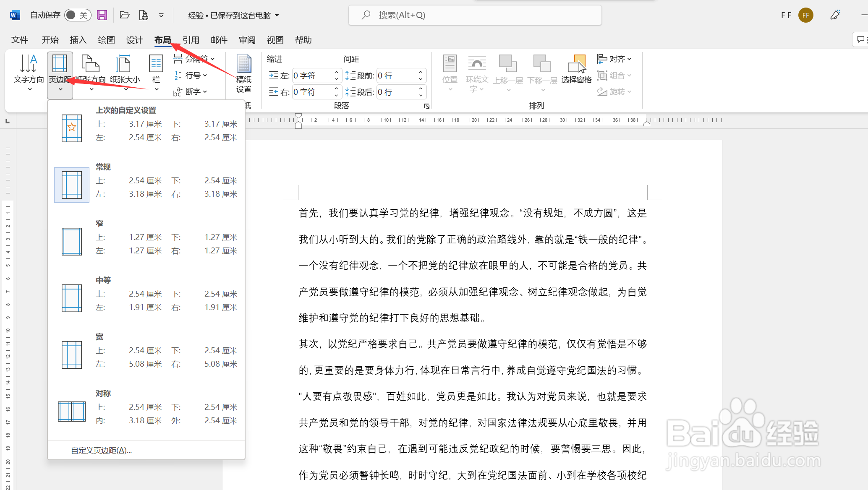This screenshot has width=868, height=490.
Task: Increase 段前 spacing with up stepper
Action: [x=421, y=73]
